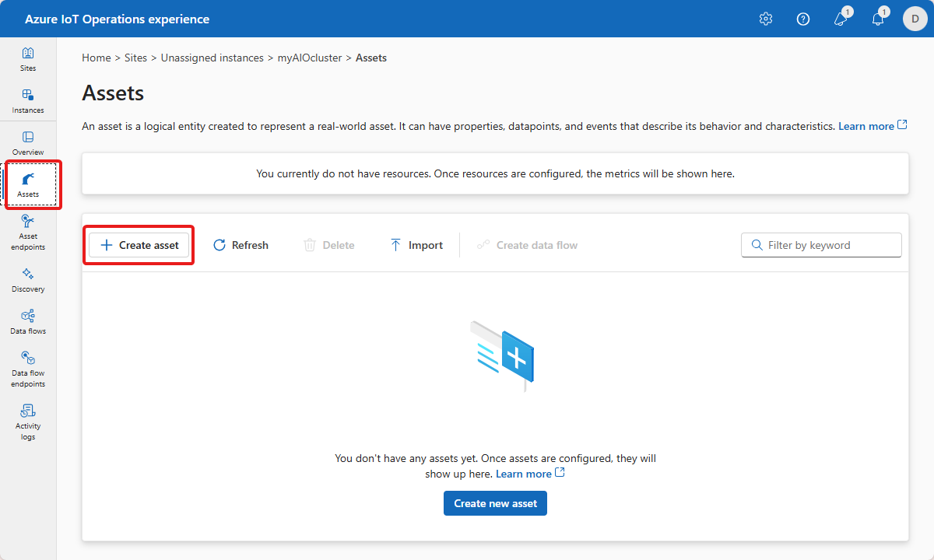Viewport: 934px width, 560px height.
Task: Click the add-asset illustration
Action: [503, 355]
